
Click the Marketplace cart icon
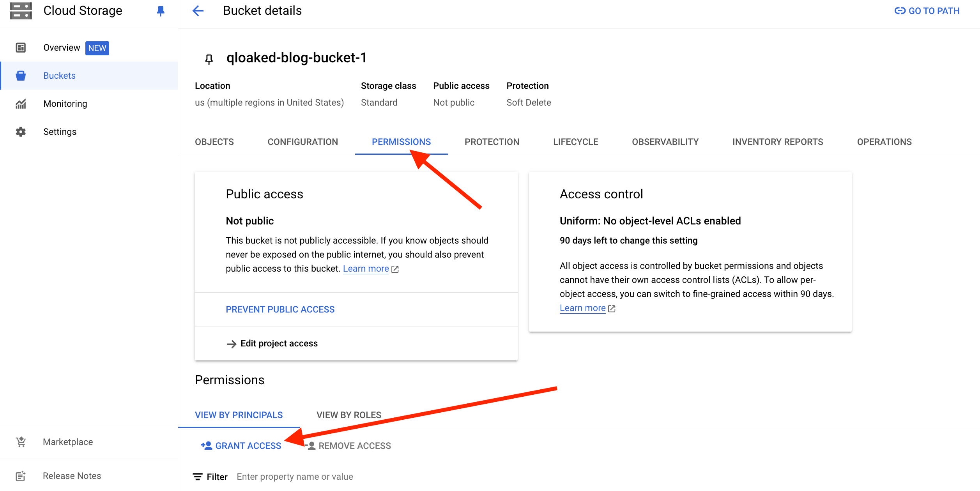click(21, 442)
